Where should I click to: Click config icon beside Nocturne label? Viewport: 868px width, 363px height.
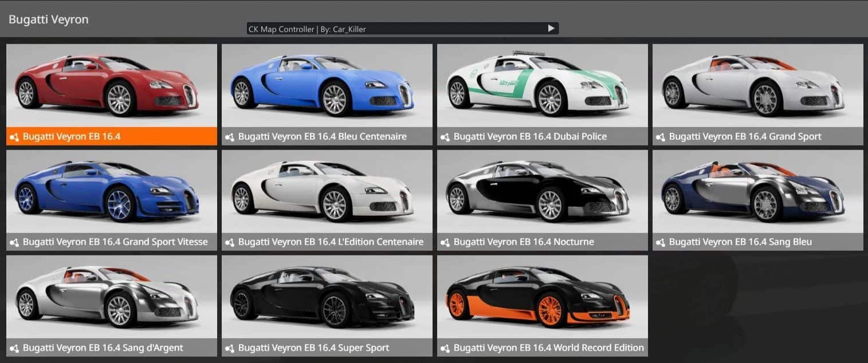click(445, 242)
